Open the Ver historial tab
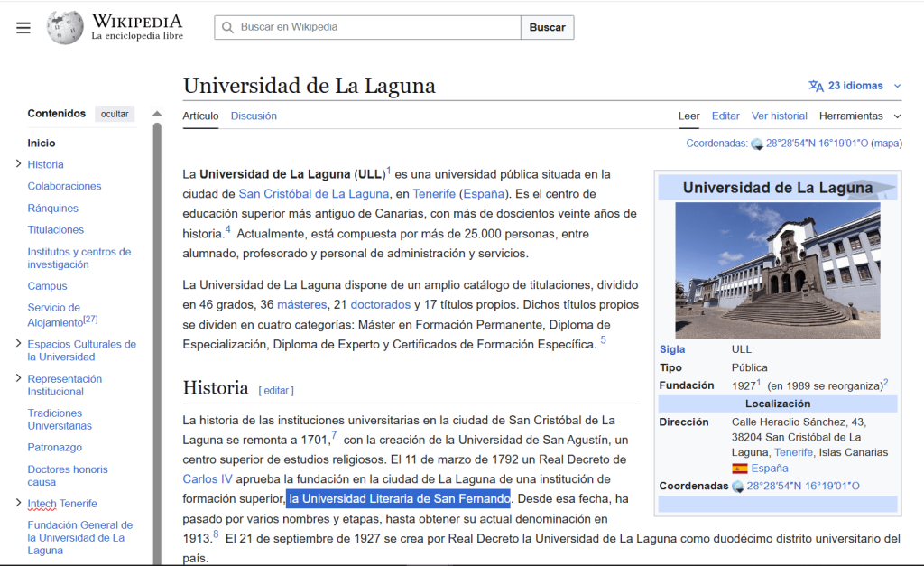This screenshot has width=924, height=566. tap(779, 116)
